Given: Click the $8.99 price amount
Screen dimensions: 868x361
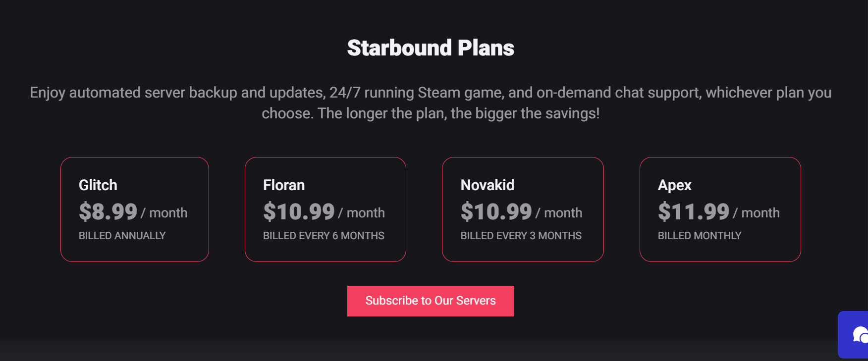Looking at the screenshot, I should pyautogui.click(x=108, y=212).
